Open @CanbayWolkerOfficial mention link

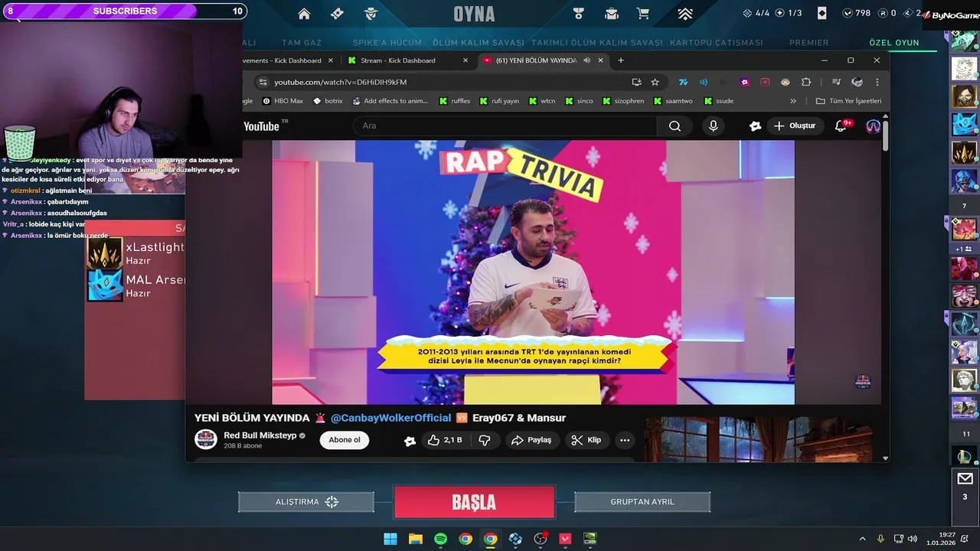pyautogui.click(x=390, y=418)
